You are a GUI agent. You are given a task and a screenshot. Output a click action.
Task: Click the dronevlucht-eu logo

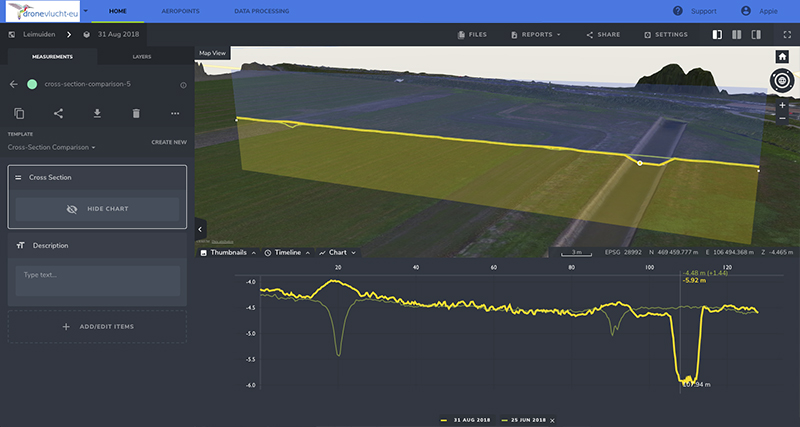(x=43, y=11)
